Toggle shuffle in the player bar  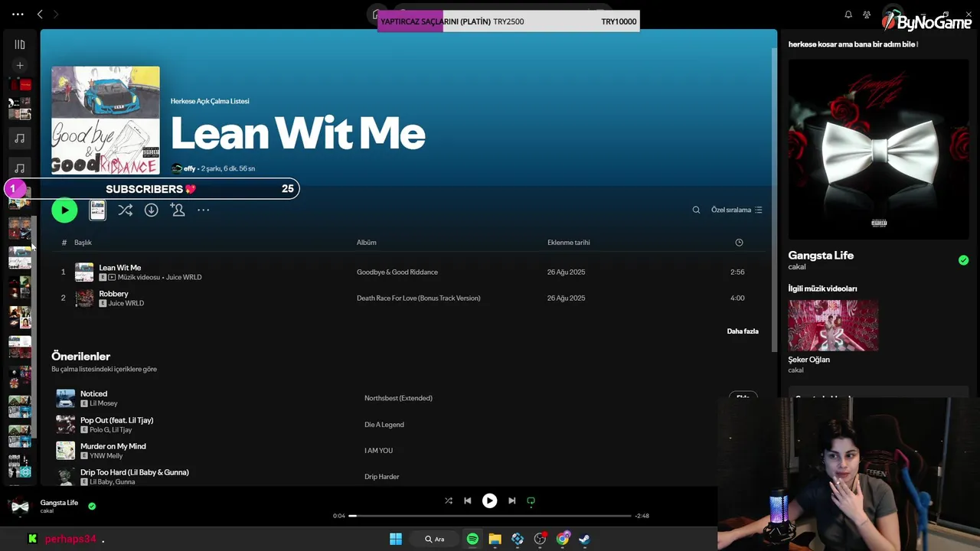point(449,500)
